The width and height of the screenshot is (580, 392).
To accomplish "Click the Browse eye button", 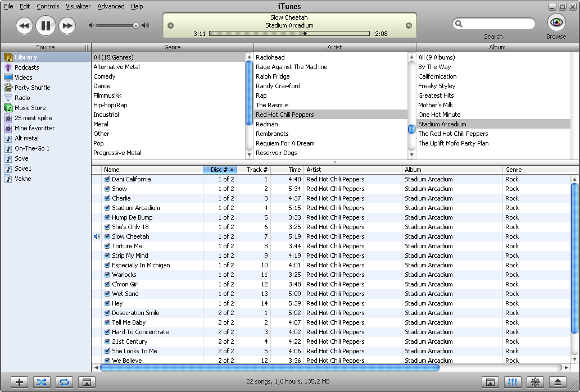I will [x=556, y=22].
